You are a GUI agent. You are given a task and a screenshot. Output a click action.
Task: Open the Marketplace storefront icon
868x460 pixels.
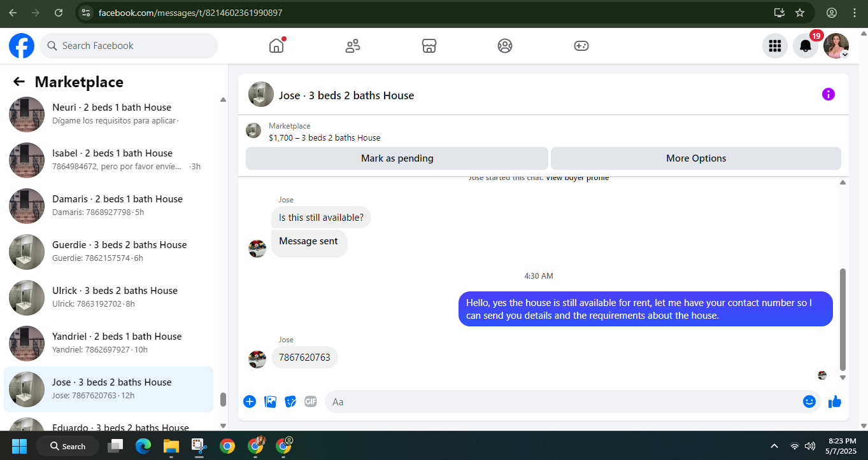click(x=429, y=46)
